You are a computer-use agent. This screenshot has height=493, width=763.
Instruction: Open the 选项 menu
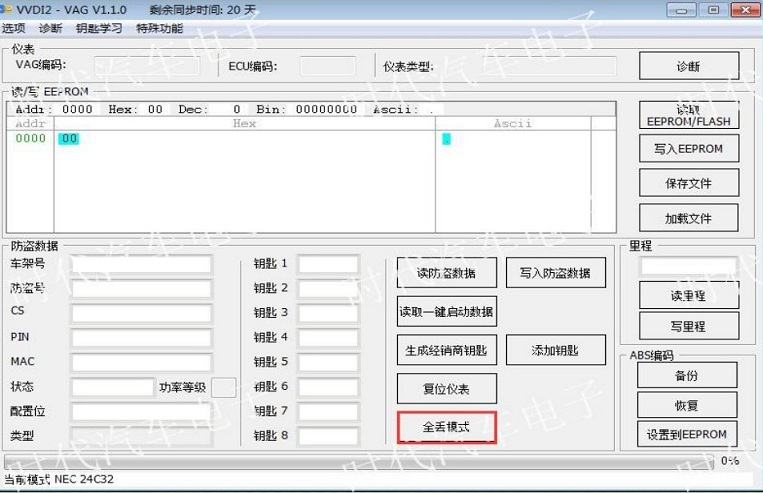click(14, 28)
